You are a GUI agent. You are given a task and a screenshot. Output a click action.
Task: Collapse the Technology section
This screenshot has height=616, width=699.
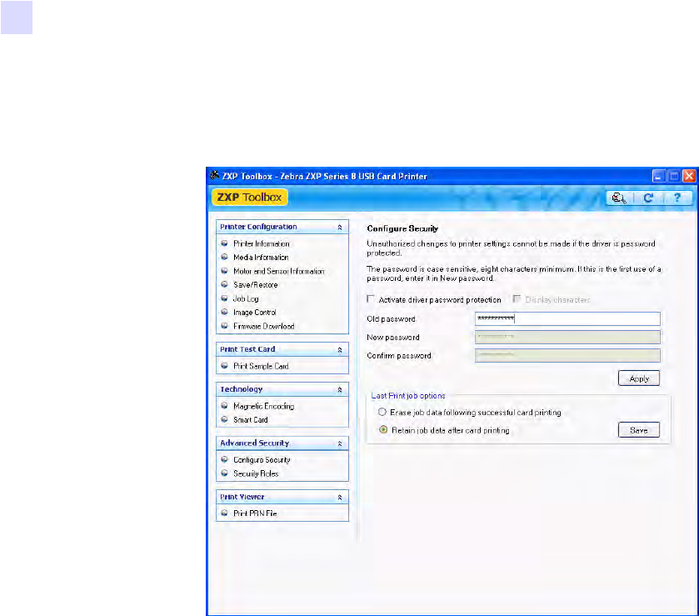coord(340,390)
